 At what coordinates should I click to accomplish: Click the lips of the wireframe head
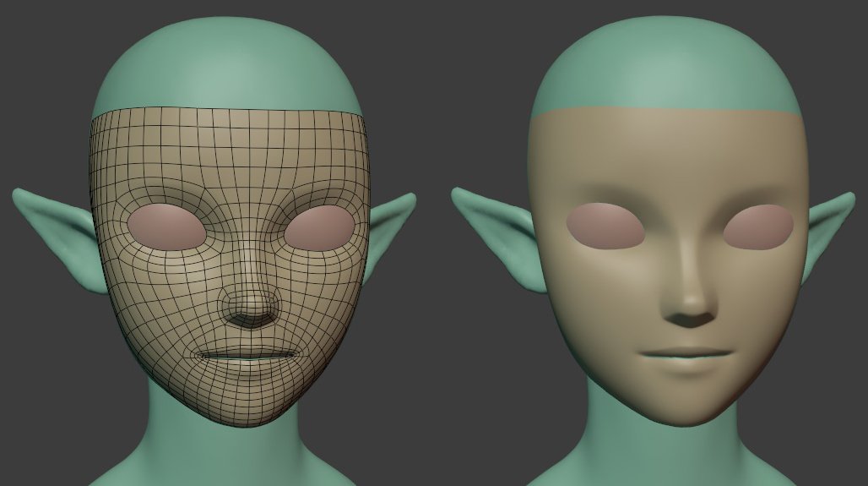coord(250,355)
